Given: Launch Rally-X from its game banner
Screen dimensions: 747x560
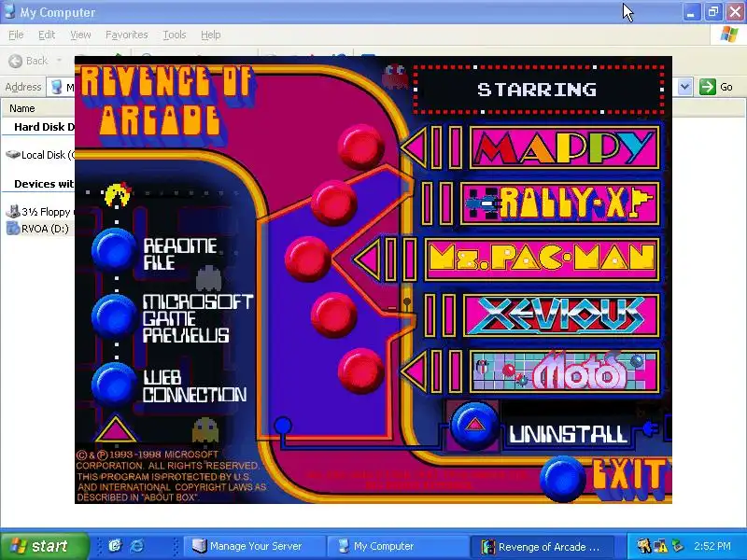Looking at the screenshot, I should click(560, 203).
